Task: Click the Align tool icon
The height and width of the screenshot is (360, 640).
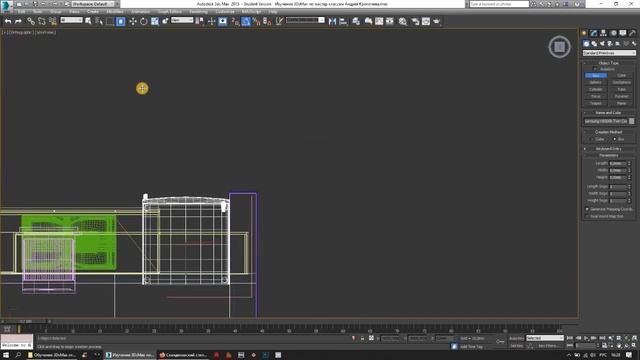Action: (343, 21)
